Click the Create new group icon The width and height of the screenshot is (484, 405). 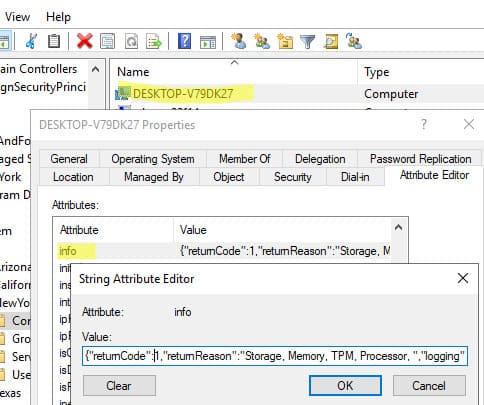pyautogui.click(x=262, y=41)
